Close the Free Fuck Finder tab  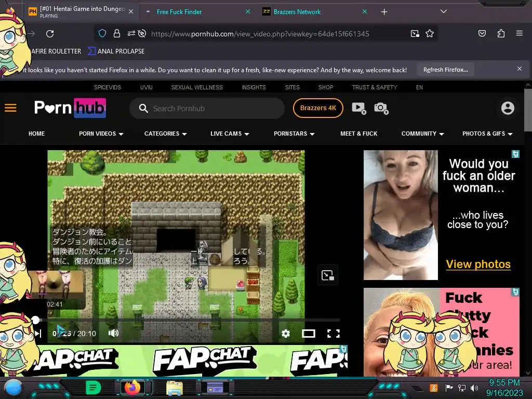tap(248, 11)
